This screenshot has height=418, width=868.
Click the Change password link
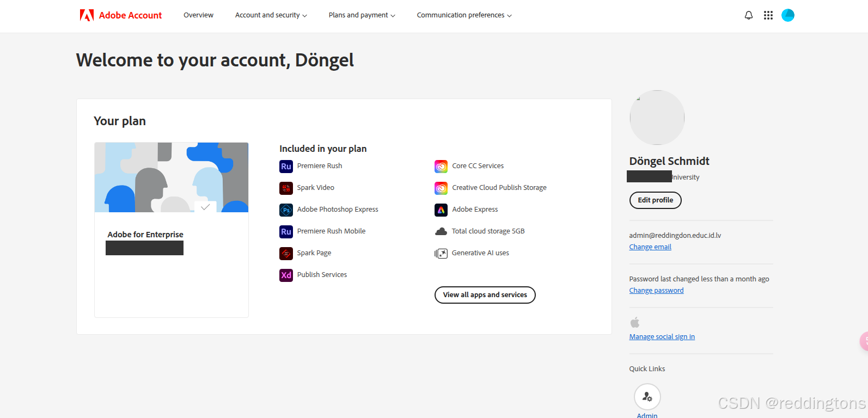coord(657,291)
